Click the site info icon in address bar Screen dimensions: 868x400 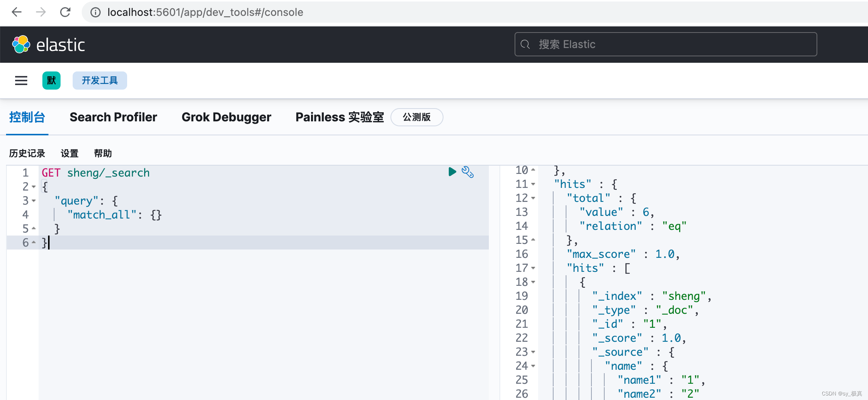click(95, 12)
